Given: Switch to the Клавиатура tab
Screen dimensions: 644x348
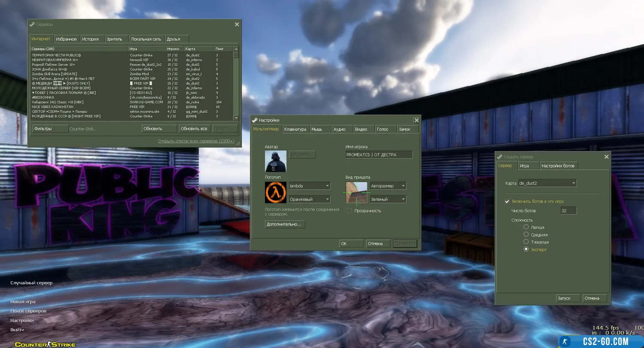Looking at the screenshot, I should 295,129.
